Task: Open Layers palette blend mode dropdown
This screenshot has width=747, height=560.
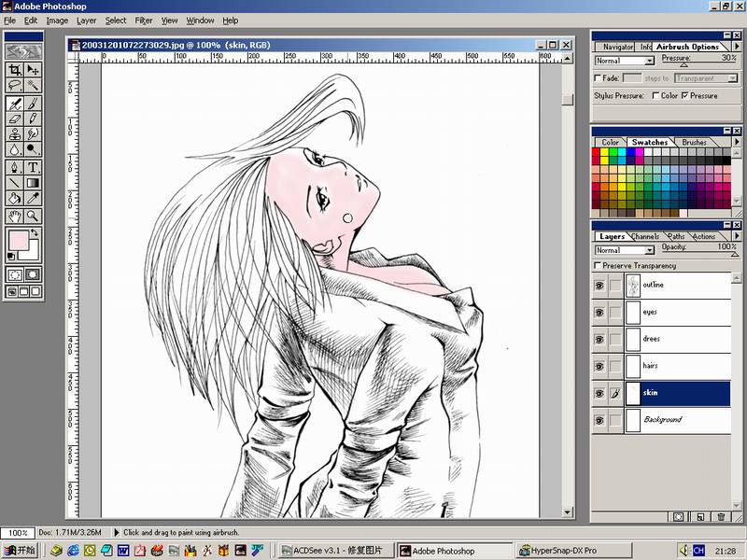Action: (x=624, y=250)
